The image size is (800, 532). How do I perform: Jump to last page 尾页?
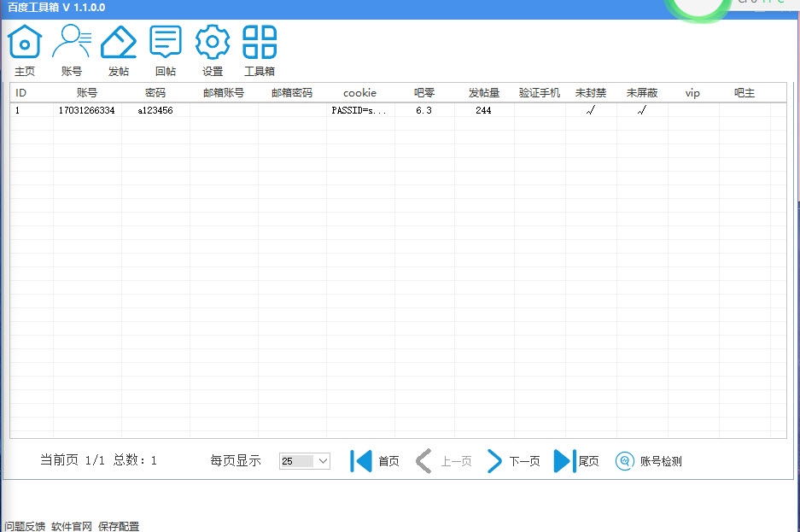[x=576, y=461]
